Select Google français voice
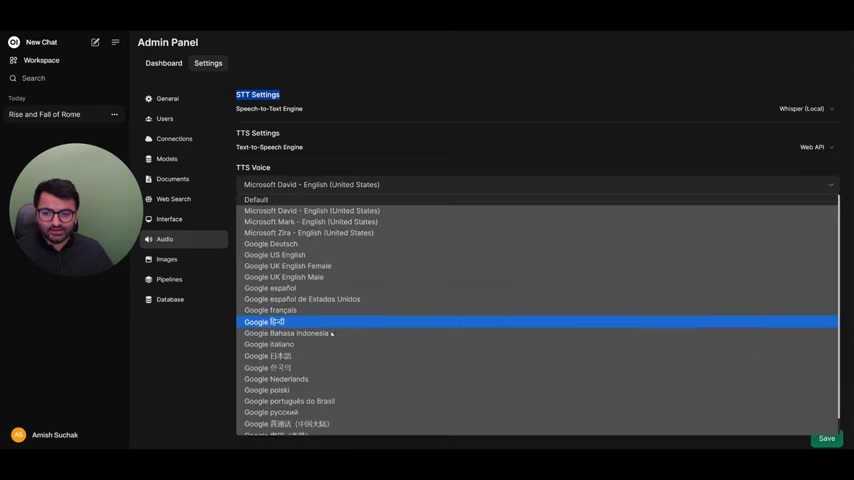The image size is (854, 480). 537,310
